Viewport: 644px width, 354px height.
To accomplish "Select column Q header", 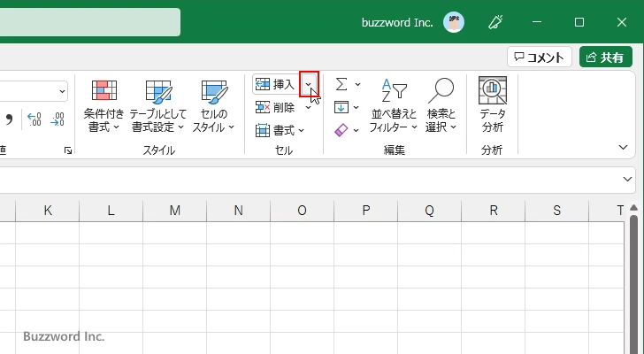I will tap(429, 211).
